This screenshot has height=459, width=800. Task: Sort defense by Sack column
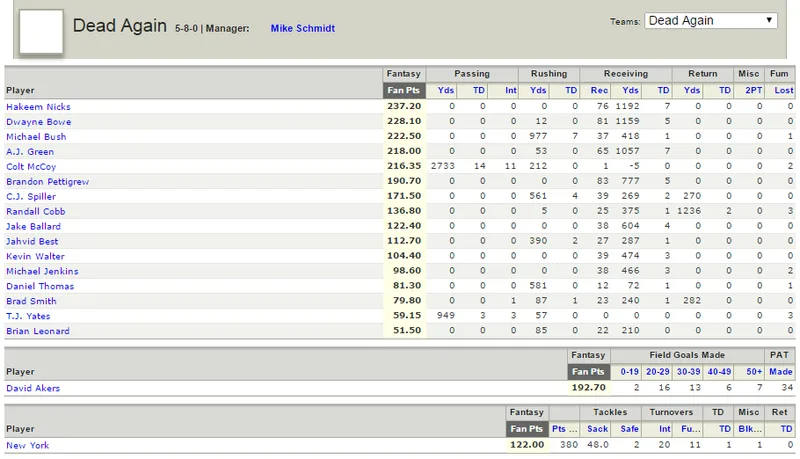point(597,429)
